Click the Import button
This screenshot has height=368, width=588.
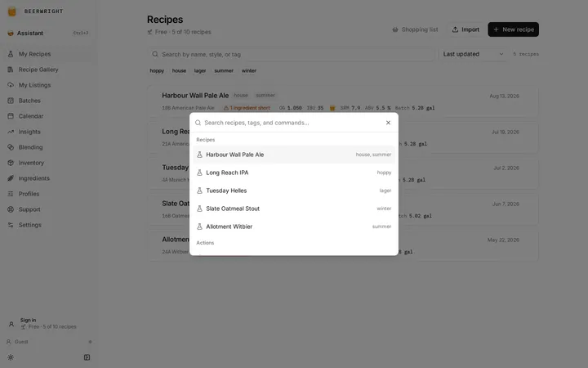(x=465, y=29)
